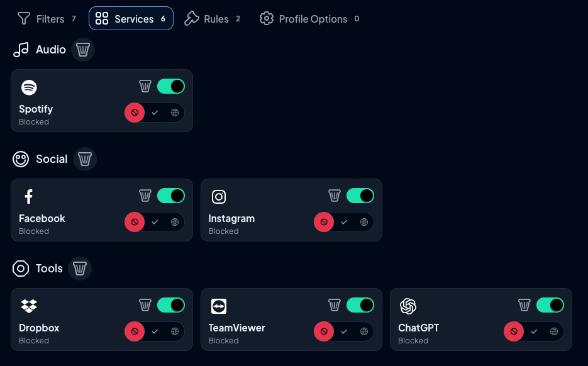
Task: Toggle the Spotify service switch off
Action: pyautogui.click(x=171, y=86)
